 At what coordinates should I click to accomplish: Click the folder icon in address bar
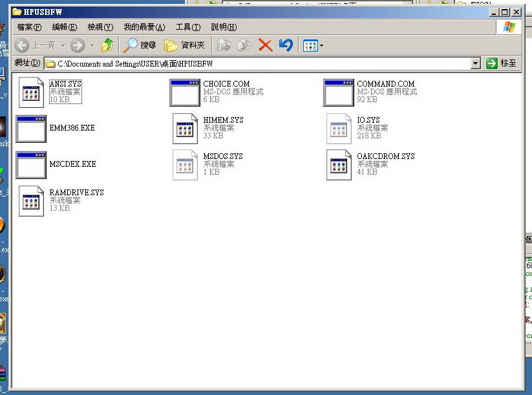pos(50,63)
